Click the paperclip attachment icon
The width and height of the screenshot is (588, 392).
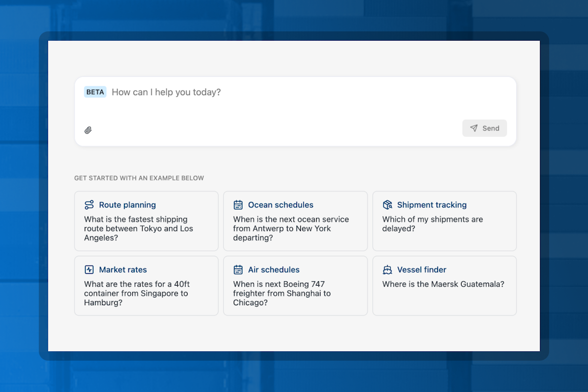pyautogui.click(x=88, y=130)
